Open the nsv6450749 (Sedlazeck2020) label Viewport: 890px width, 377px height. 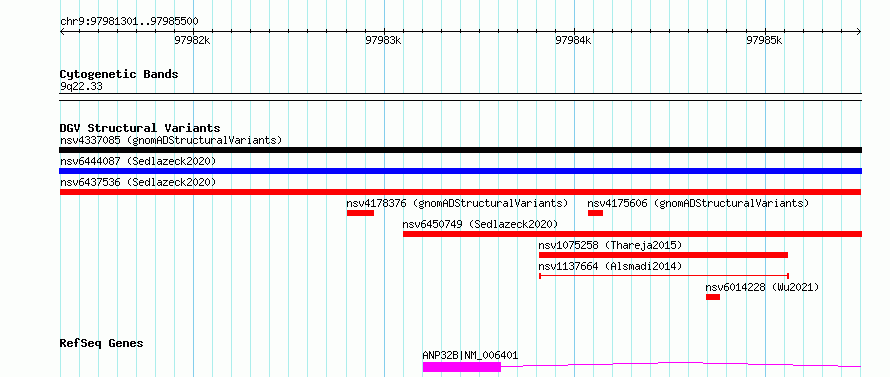(x=480, y=224)
